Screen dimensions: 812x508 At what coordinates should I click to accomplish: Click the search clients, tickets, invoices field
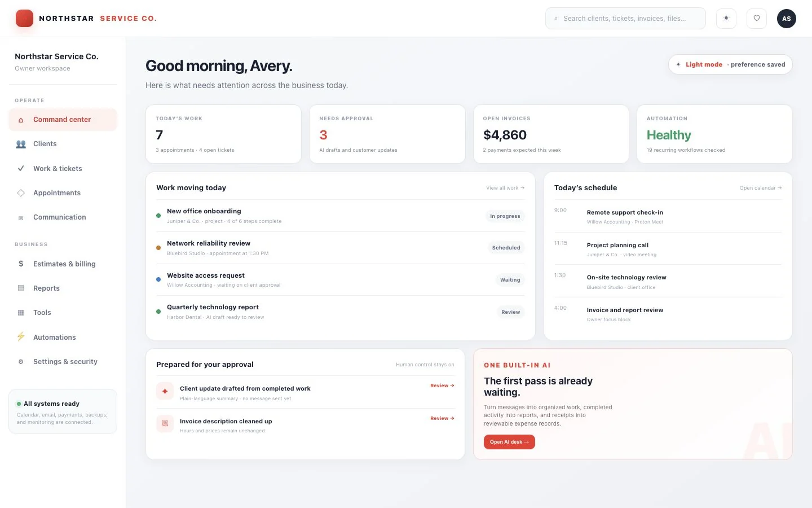(625, 19)
